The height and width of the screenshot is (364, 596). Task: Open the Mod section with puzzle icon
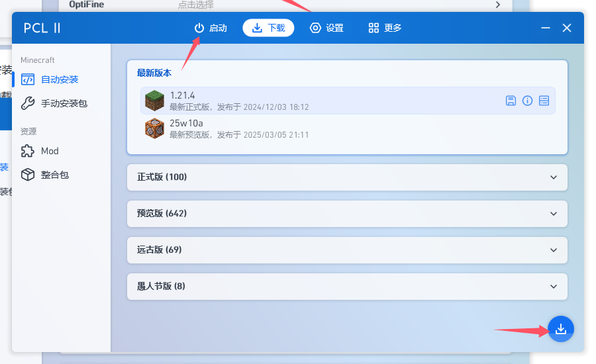coord(50,151)
